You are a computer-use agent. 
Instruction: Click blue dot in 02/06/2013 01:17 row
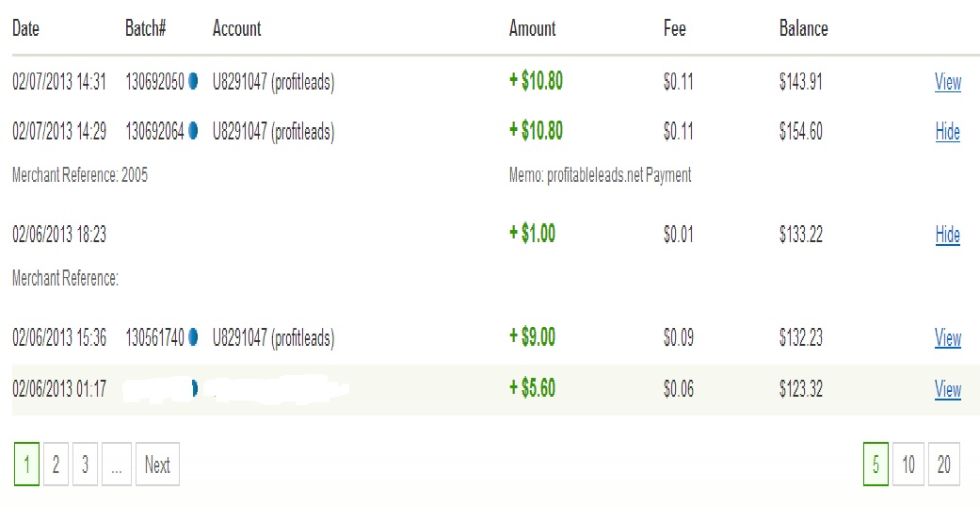[194, 388]
